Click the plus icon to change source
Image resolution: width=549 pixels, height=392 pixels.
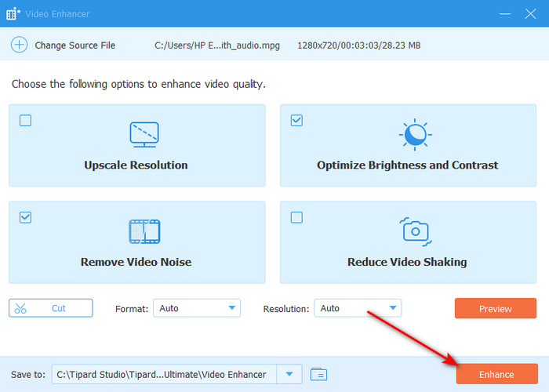19,45
